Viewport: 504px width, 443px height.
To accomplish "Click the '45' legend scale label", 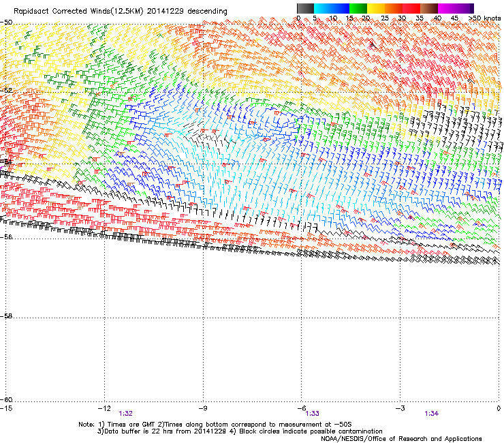I will (454, 18).
